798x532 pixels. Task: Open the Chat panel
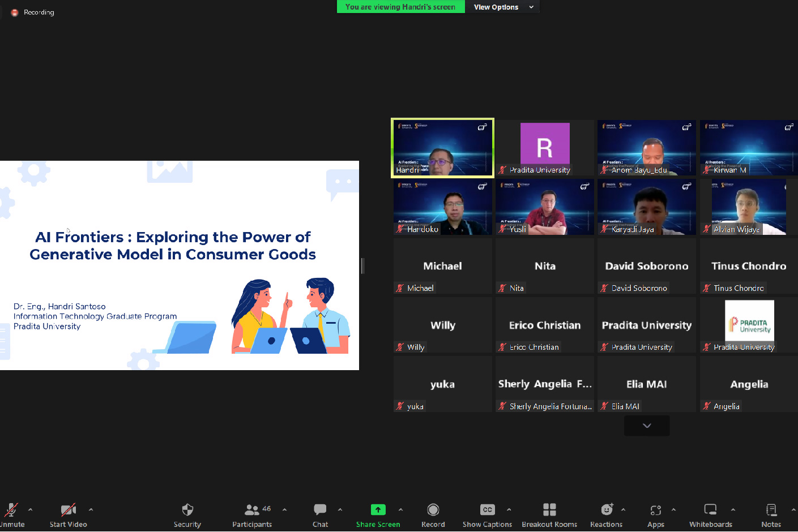320,510
